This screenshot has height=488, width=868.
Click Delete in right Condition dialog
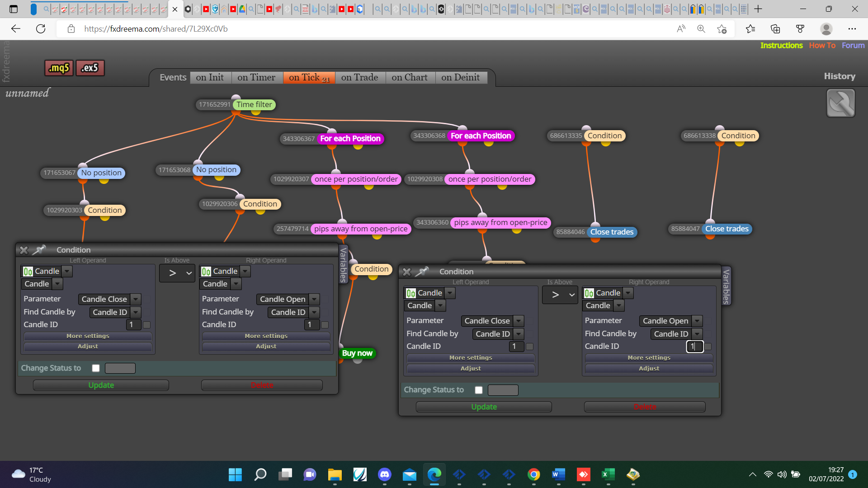click(x=645, y=407)
